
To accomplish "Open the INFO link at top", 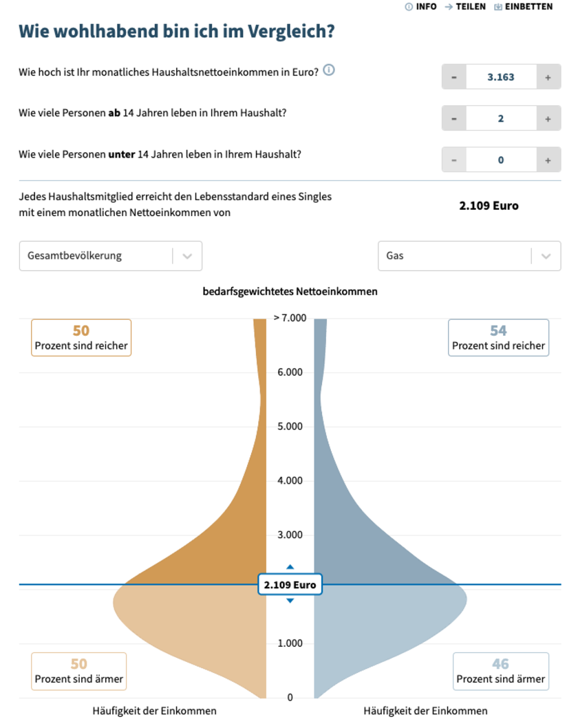I will point(420,7).
